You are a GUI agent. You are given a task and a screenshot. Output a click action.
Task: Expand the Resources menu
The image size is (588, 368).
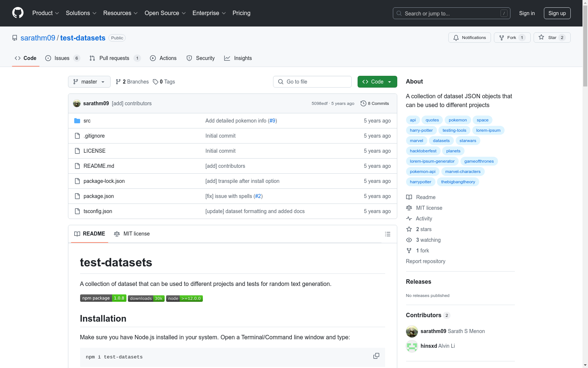(x=121, y=13)
